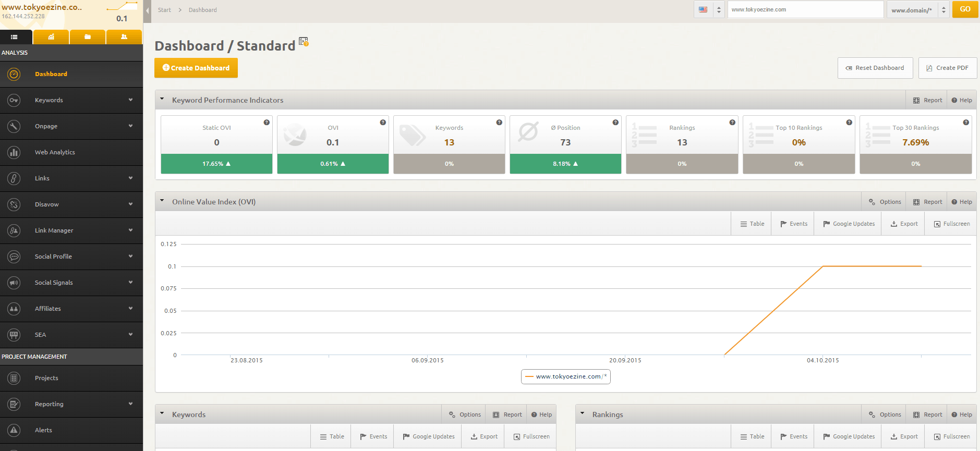Click the Create PDF button
Viewport: 980px width, 451px height.
pos(947,68)
